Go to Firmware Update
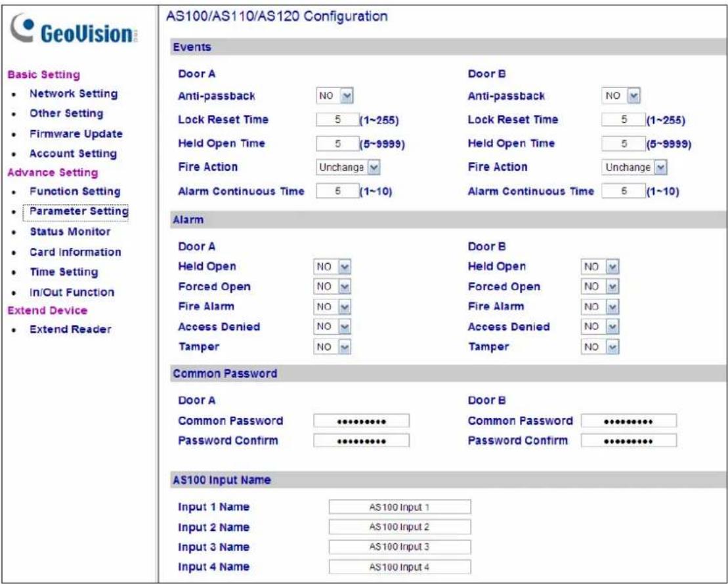The width and height of the screenshot is (728, 584). (x=76, y=134)
